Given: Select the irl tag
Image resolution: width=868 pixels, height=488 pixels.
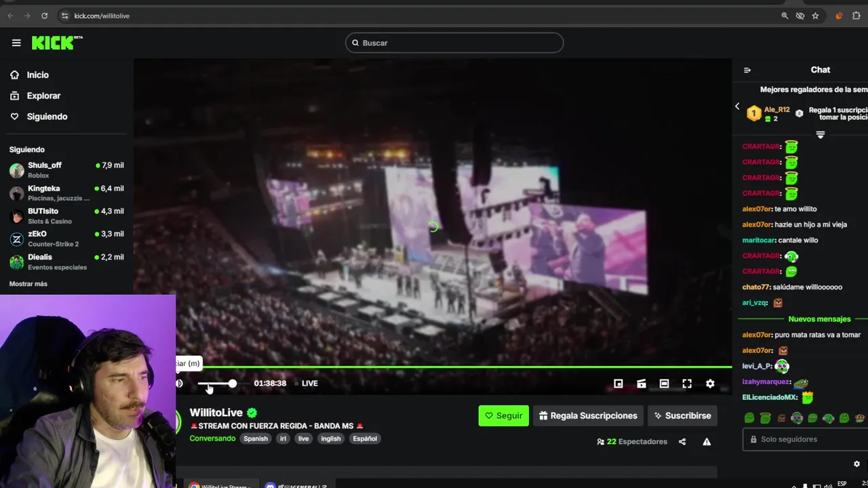Looking at the screenshot, I should click(x=283, y=439).
